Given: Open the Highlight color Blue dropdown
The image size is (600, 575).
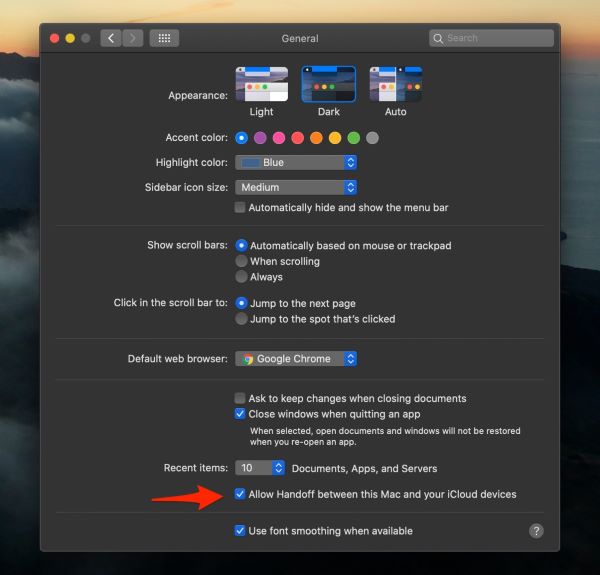Looking at the screenshot, I should (x=296, y=163).
